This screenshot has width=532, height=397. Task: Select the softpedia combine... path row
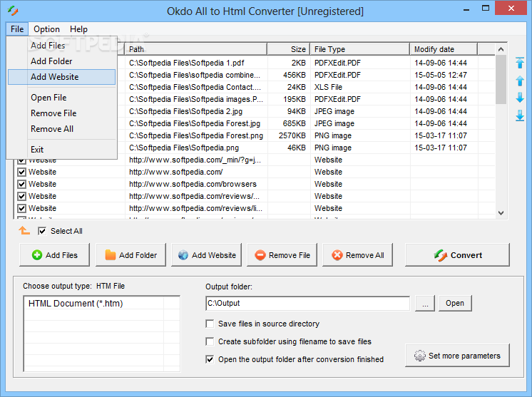(x=195, y=75)
